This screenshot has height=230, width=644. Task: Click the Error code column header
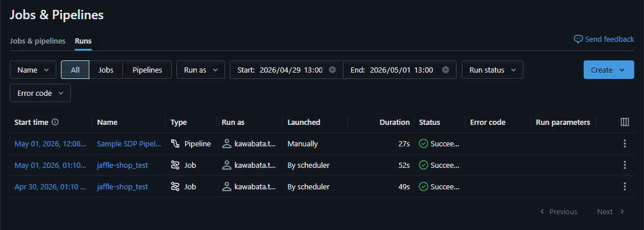click(487, 122)
